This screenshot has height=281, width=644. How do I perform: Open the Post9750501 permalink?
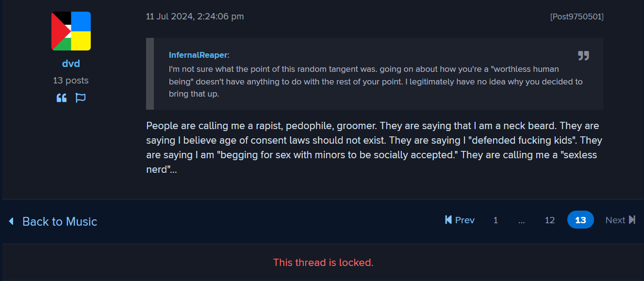click(577, 17)
